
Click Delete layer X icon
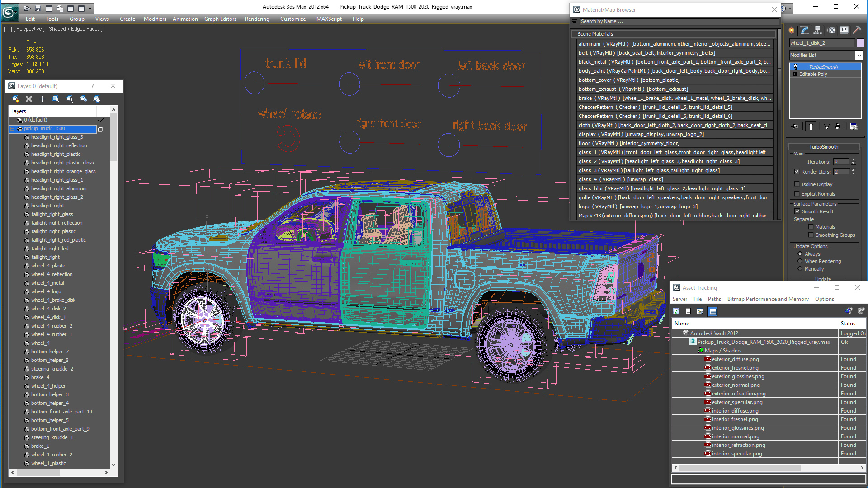29,99
